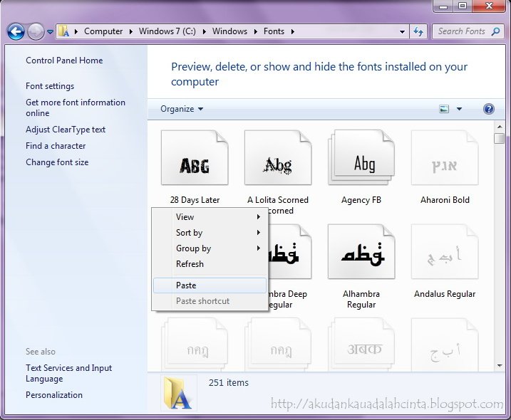Select the Andalus Regular font icon
Viewport: 511px width, 420px height.
click(x=445, y=254)
